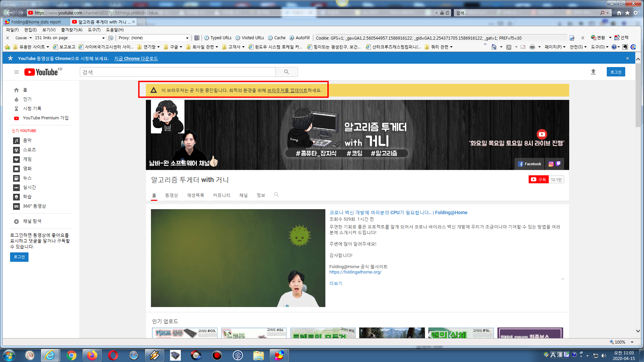The width and height of the screenshot is (644, 362).
Task: Open the 페이지(P) command bar menu
Action: 555,47
